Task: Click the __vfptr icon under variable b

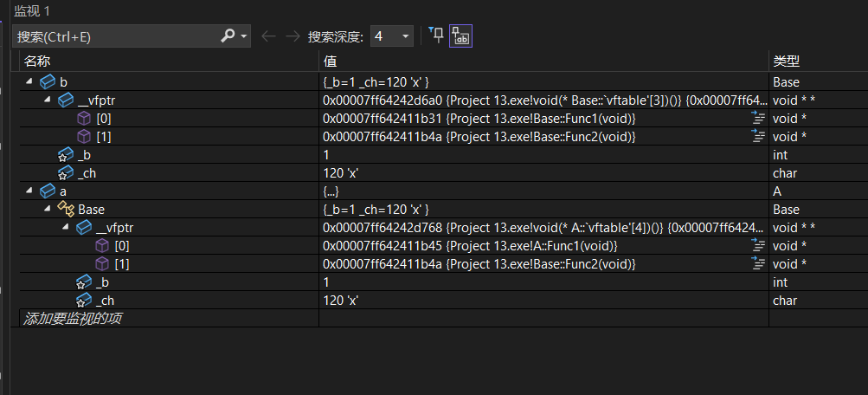Action: (x=66, y=100)
